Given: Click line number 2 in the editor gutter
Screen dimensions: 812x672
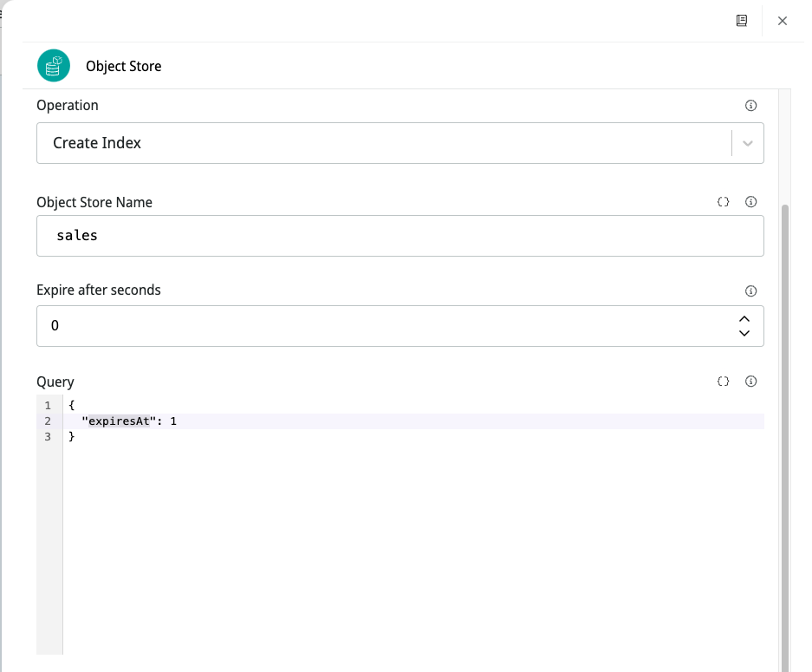Looking at the screenshot, I should coord(49,421).
